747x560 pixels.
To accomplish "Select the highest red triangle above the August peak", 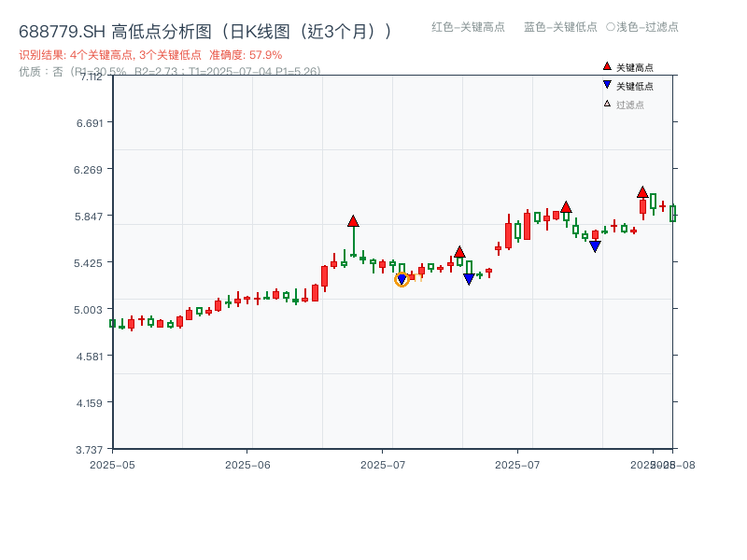I will (643, 191).
